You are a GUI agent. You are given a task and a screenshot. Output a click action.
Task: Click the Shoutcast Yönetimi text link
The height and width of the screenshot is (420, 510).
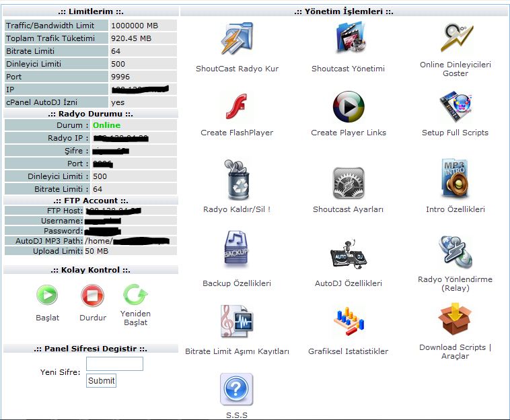348,69
